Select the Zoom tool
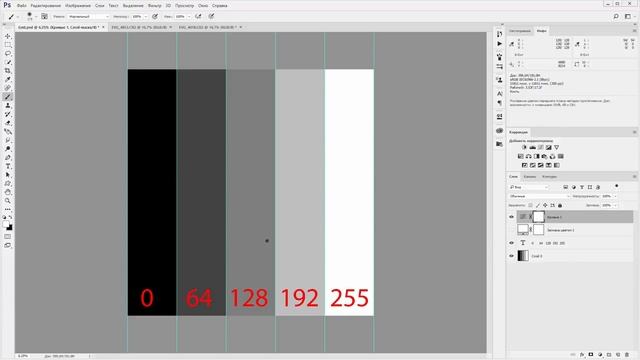This screenshot has height=360, width=640. coord(8,201)
